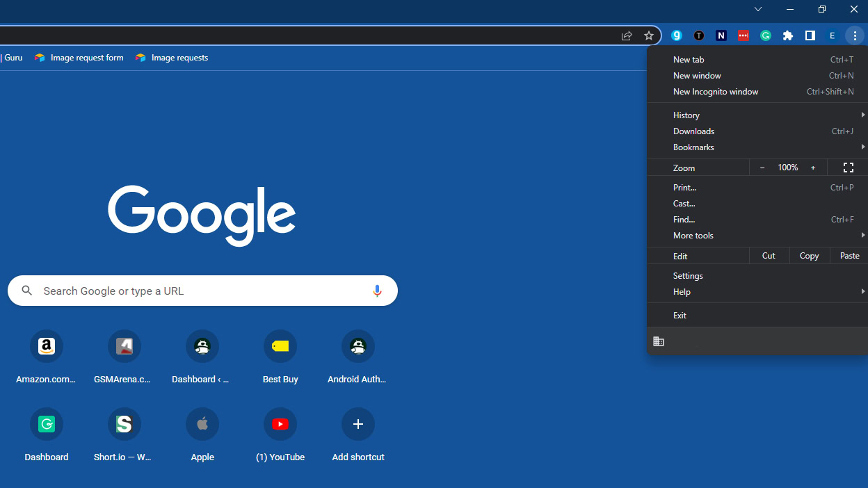Open the YouTube shortcut tile
The height and width of the screenshot is (488, 868).
(x=280, y=424)
